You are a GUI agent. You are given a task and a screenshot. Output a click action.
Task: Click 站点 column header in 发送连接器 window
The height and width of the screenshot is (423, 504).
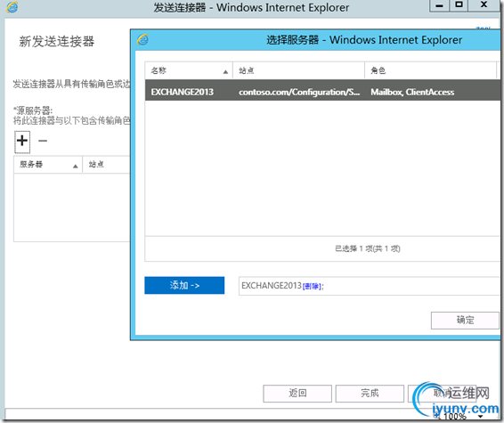click(106, 165)
